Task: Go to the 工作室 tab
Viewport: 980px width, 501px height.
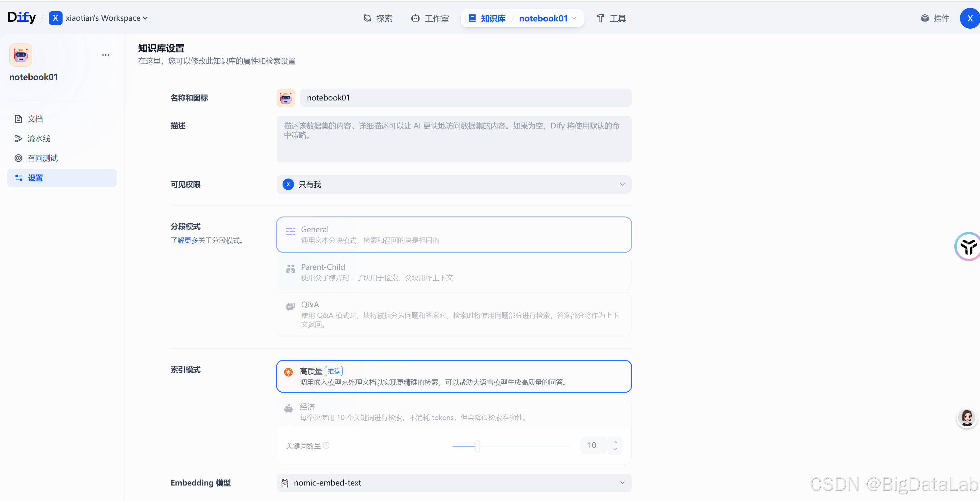Action: (x=430, y=18)
